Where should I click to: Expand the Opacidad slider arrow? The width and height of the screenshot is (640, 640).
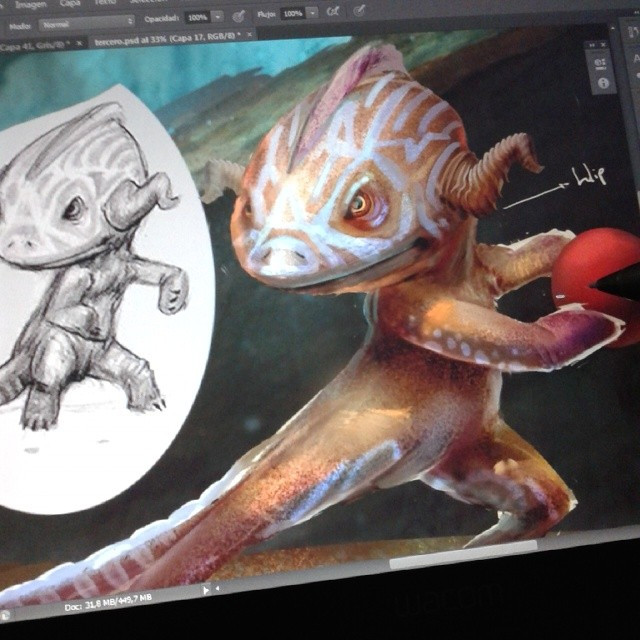coord(218,16)
